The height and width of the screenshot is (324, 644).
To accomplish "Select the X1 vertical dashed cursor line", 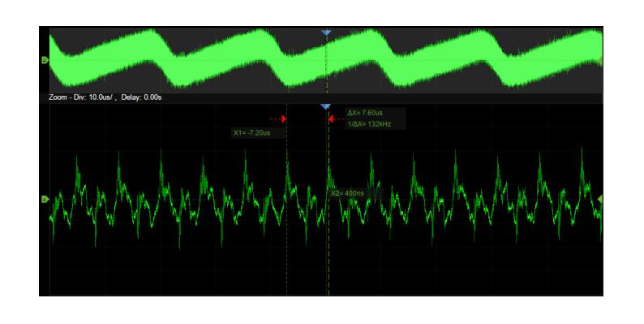I will pos(286,205).
